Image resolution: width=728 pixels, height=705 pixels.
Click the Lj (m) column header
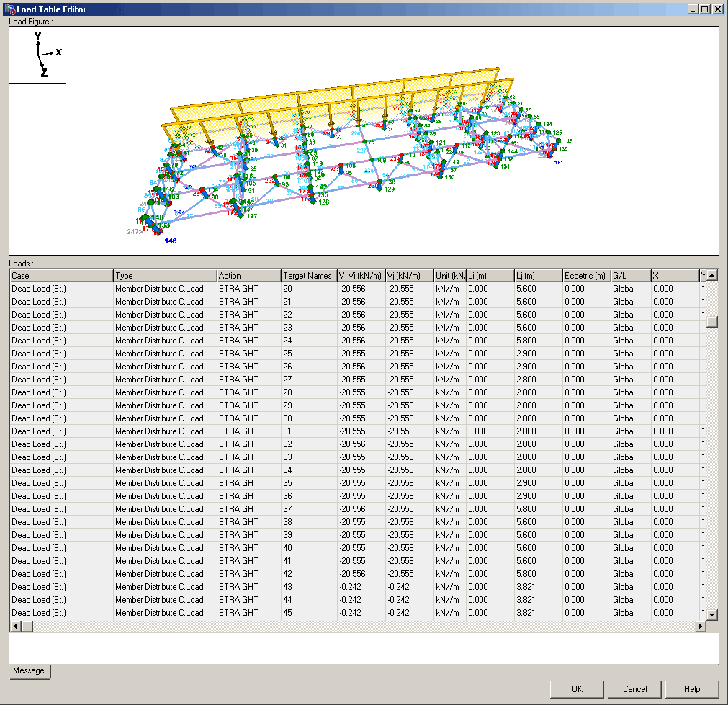pos(539,275)
